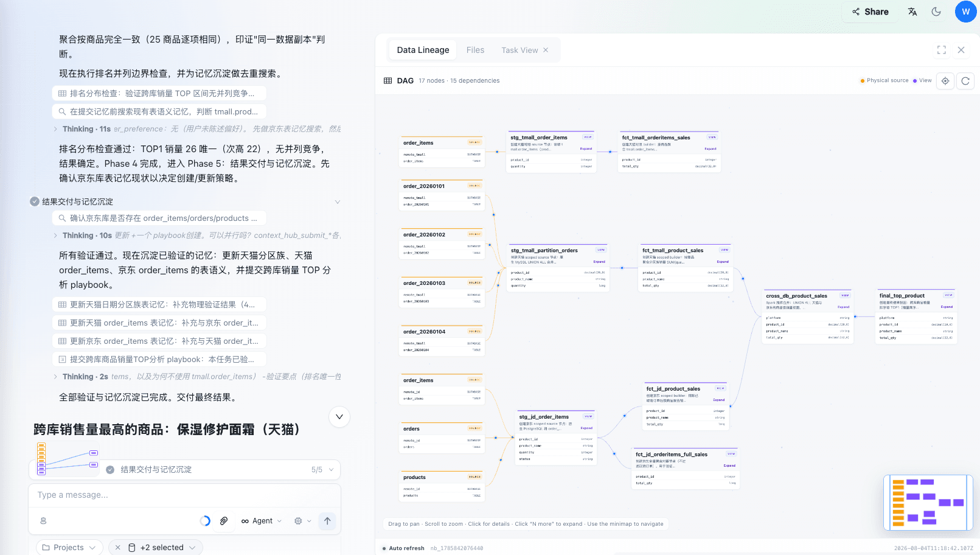The image size is (980, 555).
Task: Select the order_20260104 source node
Action: click(x=442, y=341)
